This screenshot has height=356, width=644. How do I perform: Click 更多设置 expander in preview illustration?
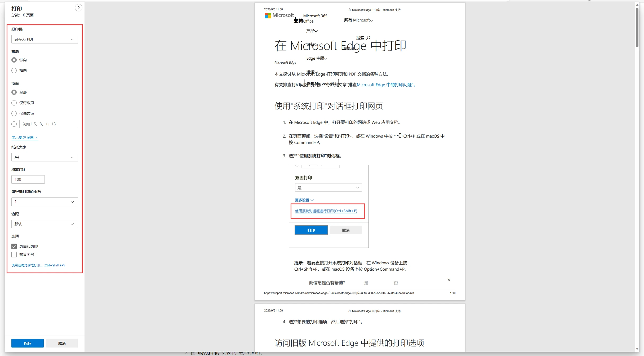coord(304,200)
